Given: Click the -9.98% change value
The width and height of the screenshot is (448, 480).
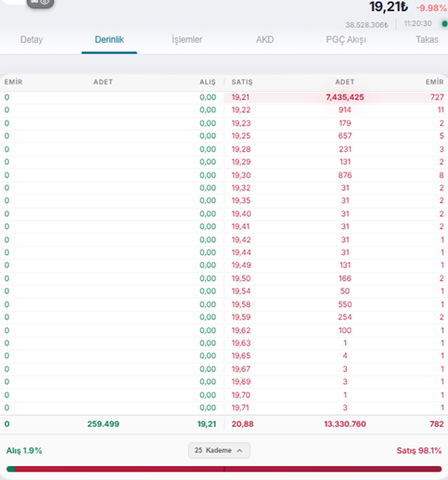Looking at the screenshot, I should 431,7.
